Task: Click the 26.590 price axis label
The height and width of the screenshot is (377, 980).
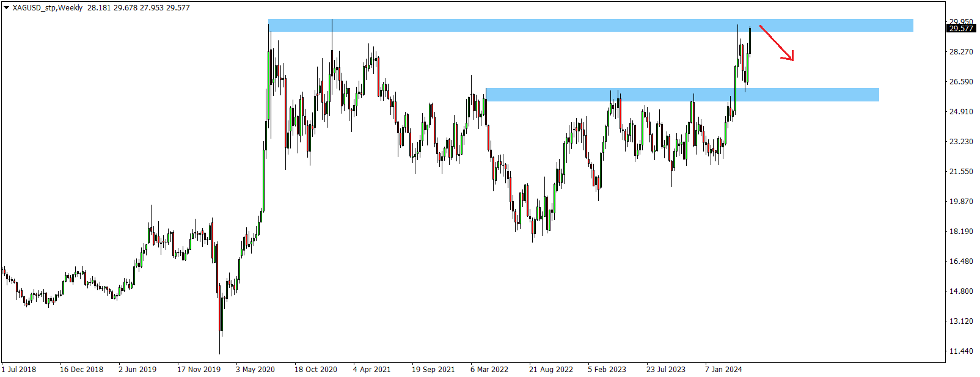Action: pyautogui.click(x=961, y=82)
